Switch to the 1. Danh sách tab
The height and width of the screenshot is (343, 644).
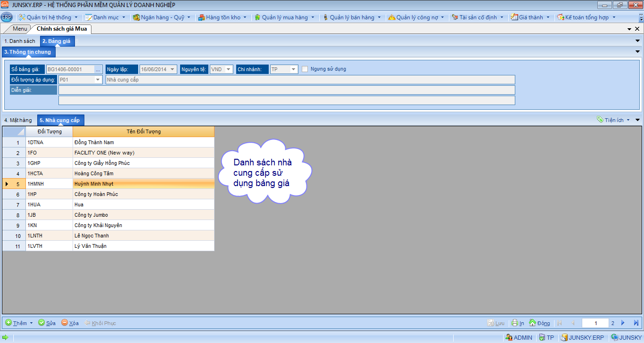coord(20,41)
